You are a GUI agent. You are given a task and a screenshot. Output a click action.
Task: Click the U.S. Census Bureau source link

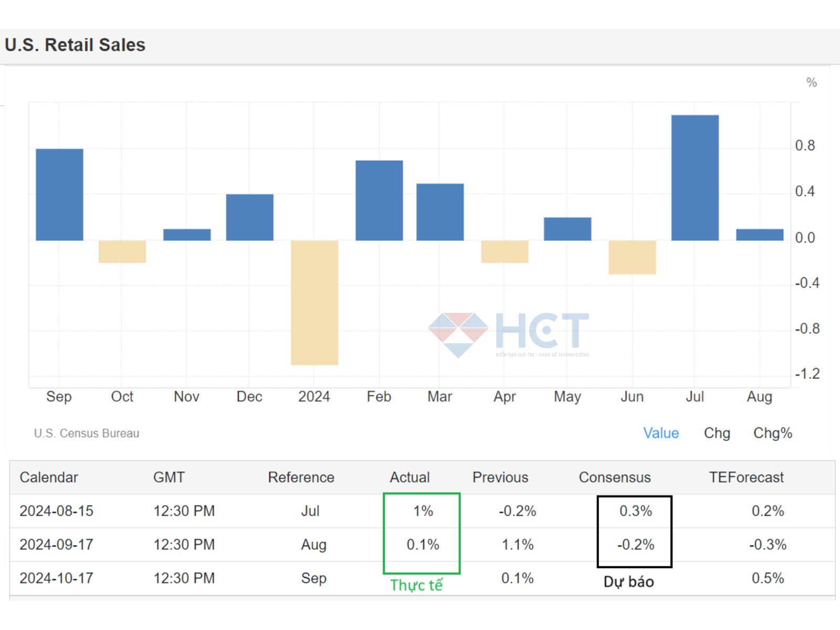[87, 433]
